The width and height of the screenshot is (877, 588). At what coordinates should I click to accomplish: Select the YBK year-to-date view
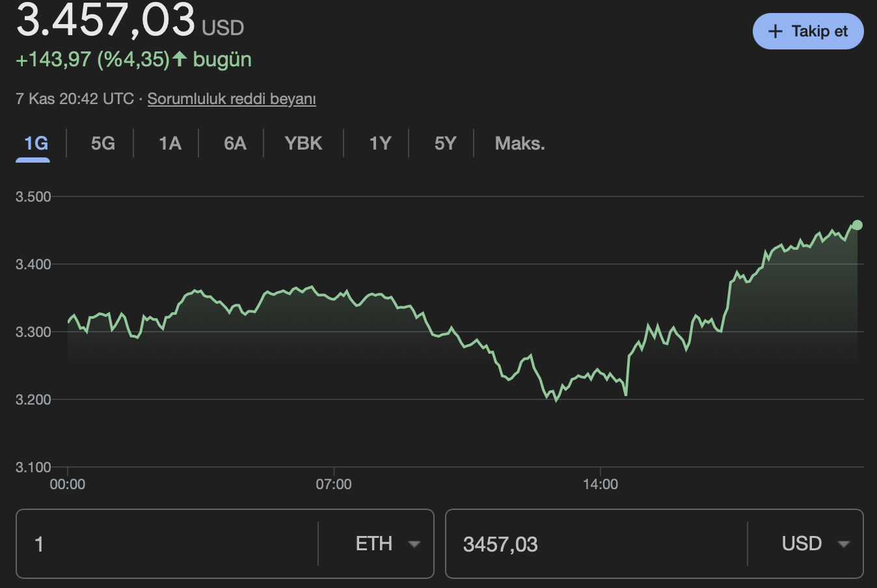[303, 143]
